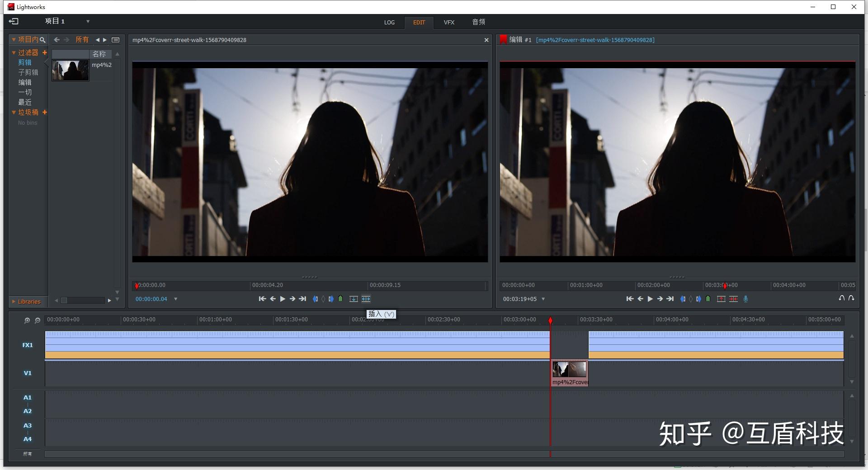This screenshot has width=868, height=470.
Task: Toggle the A3 audio track
Action: tap(28, 425)
